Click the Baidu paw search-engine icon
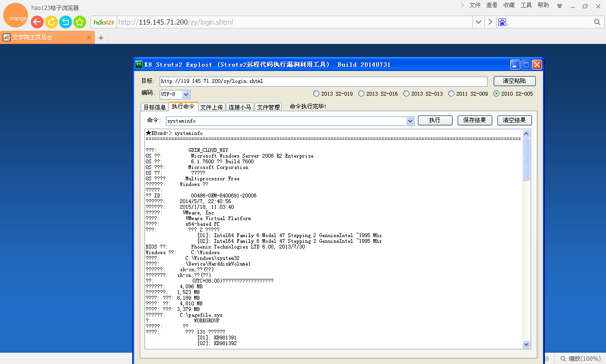This screenshot has height=364, width=606. 503,22
